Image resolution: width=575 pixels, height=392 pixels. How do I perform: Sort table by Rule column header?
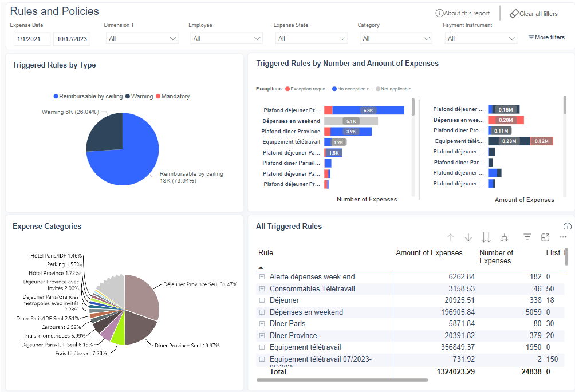[x=266, y=252]
